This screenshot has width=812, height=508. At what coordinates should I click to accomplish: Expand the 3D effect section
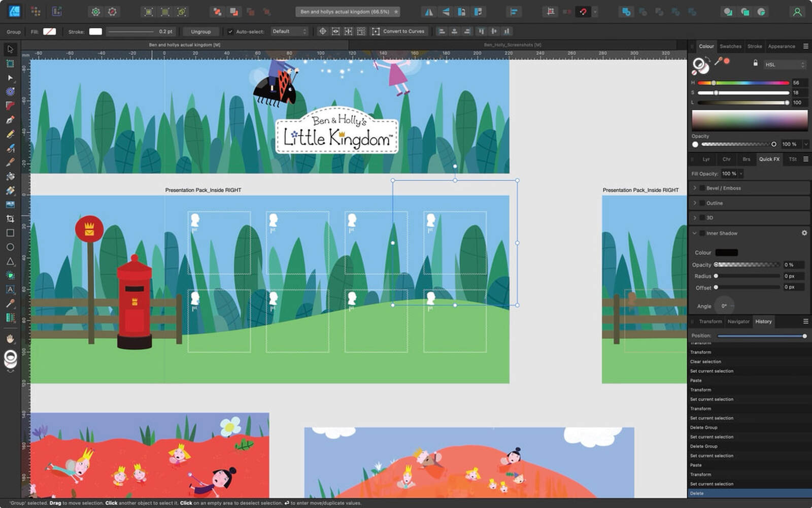click(x=695, y=218)
